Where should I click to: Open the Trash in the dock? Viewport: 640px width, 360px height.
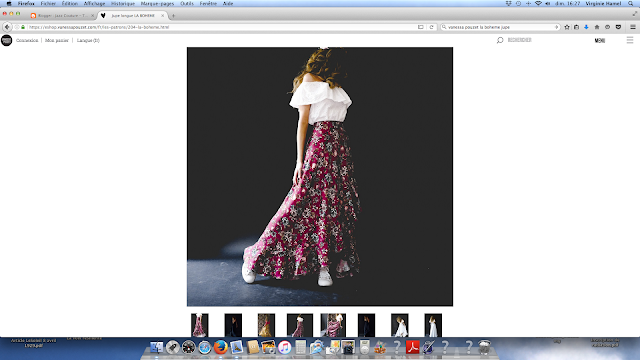[484, 347]
